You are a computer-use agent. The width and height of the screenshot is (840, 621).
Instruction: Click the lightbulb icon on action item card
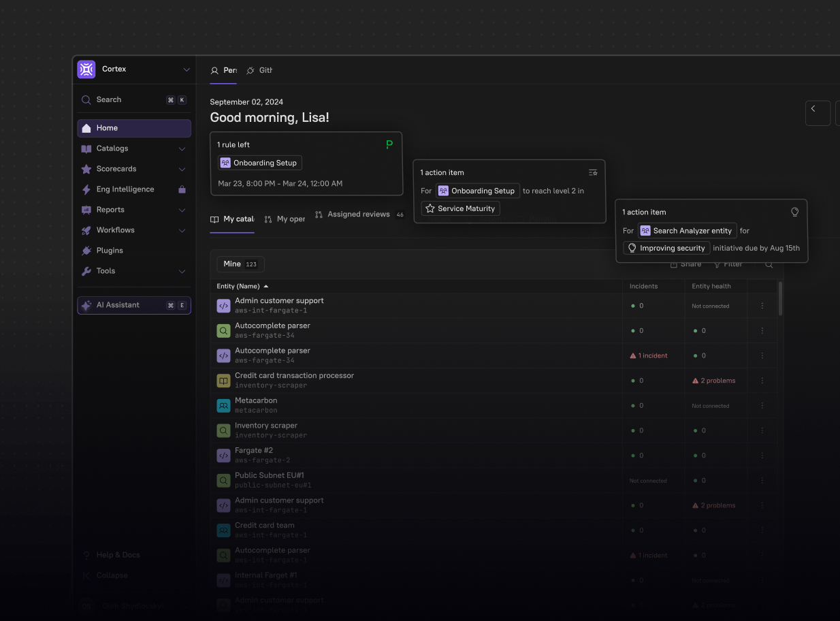(794, 212)
